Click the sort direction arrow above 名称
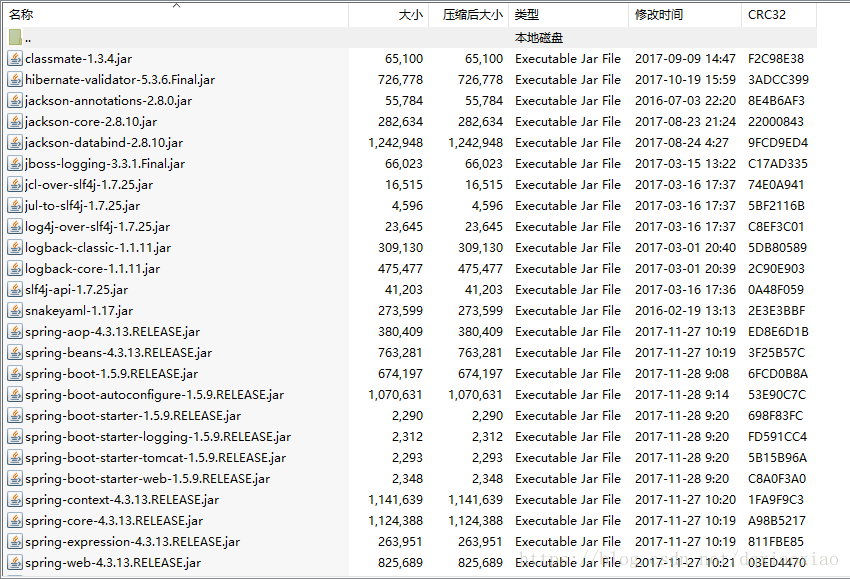The image size is (850, 579). (x=176, y=5)
